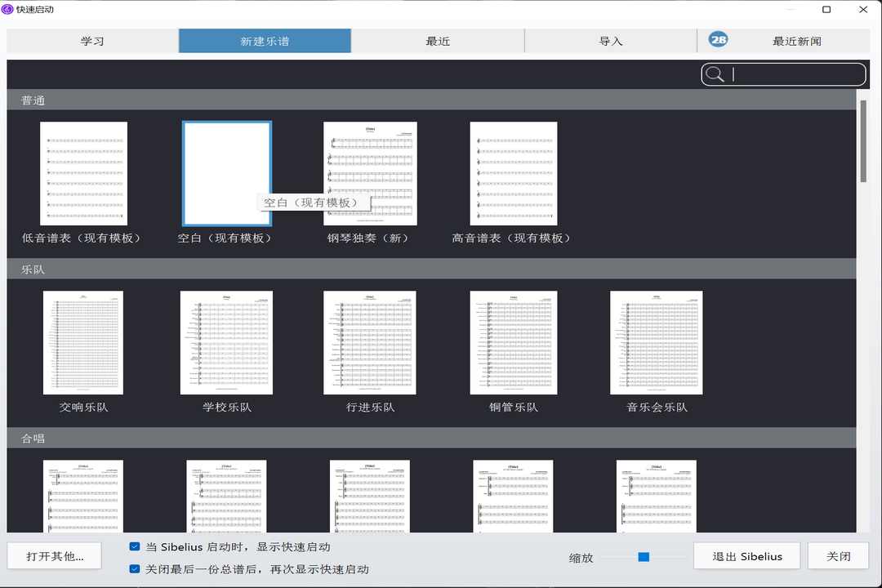
Task: Toggle the 合唱 category header
Action: [x=33, y=439]
